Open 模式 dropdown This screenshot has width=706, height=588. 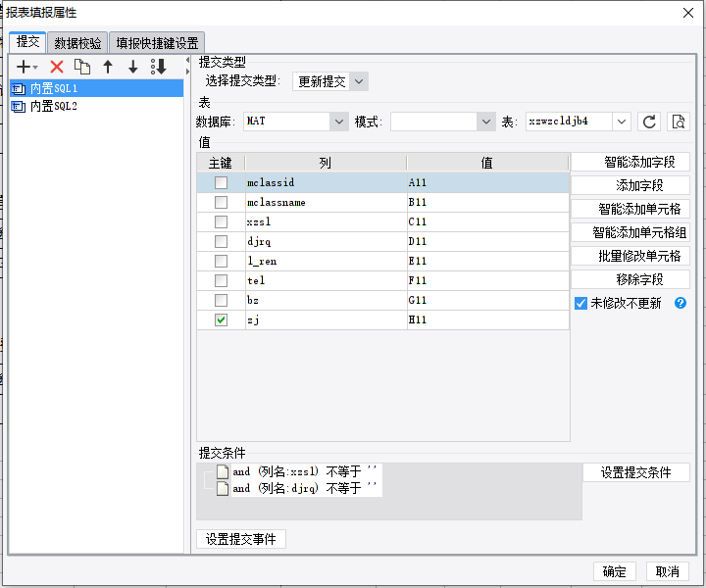tap(485, 122)
